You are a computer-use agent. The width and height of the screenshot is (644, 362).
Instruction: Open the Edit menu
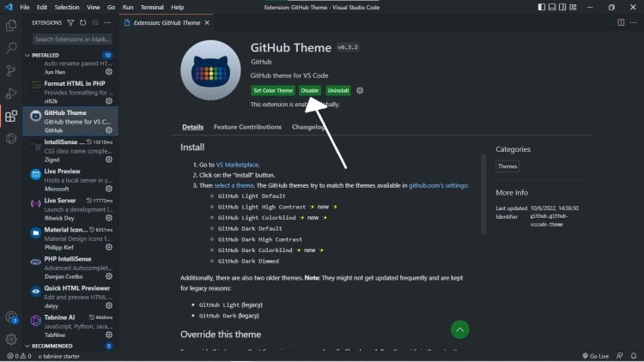42,7
